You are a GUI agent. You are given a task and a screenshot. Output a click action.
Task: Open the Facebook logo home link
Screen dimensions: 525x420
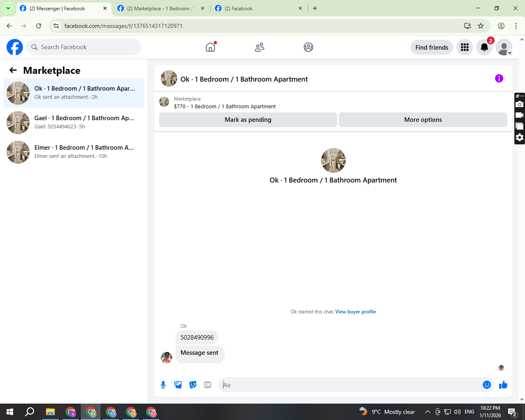(15, 47)
